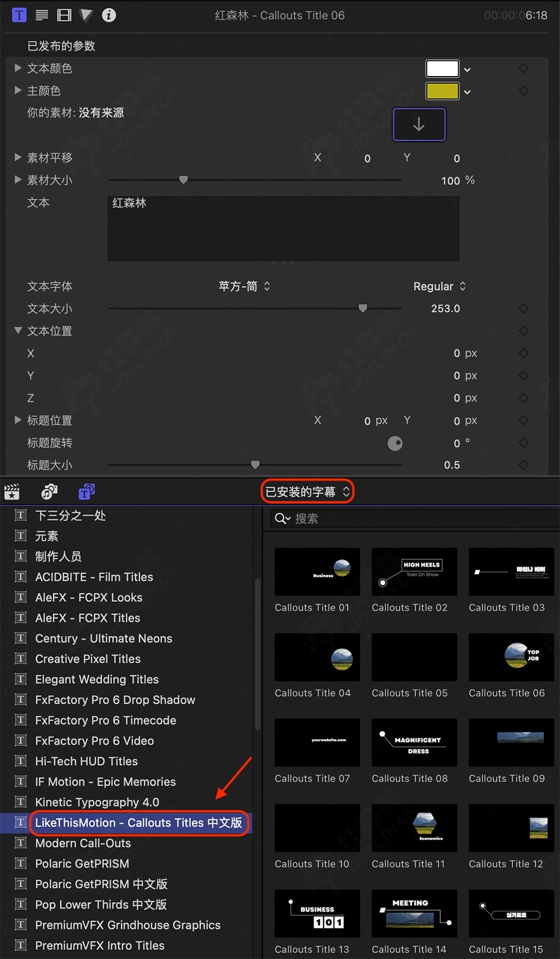Select Elegant Wedding Titles category
This screenshot has width=560, height=959.
click(x=97, y=679)
